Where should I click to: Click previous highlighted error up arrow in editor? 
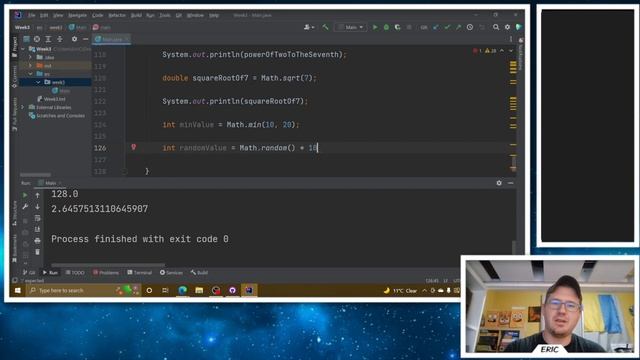[502, 51]
